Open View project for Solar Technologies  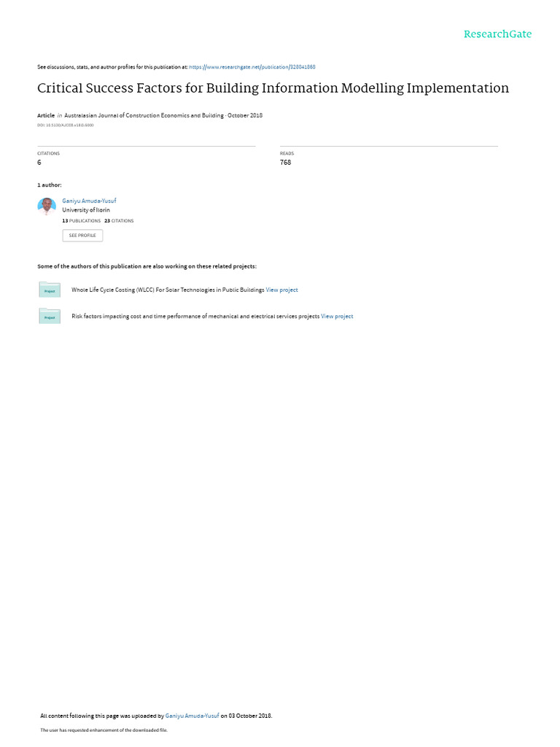282,290
